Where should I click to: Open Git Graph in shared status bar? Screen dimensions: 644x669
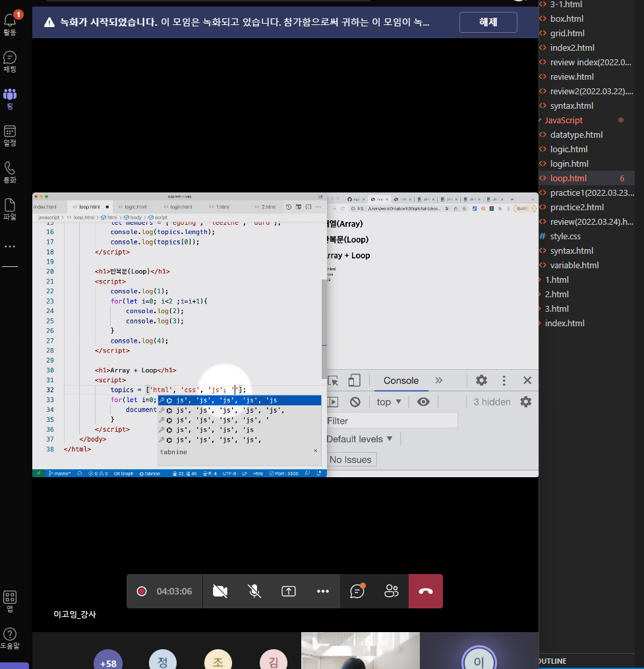pos(123,474)
